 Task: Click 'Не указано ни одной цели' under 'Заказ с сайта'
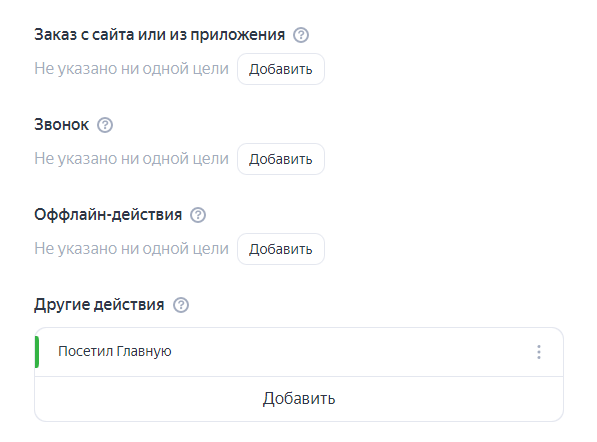131,69
